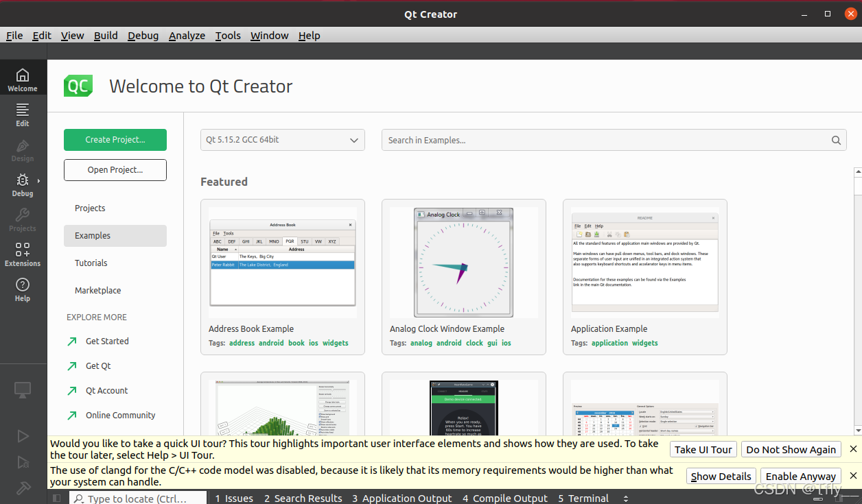This screenshot has width=862, height=504.
Task: Click the Welcome mode home icon
Action: (23, 80)
